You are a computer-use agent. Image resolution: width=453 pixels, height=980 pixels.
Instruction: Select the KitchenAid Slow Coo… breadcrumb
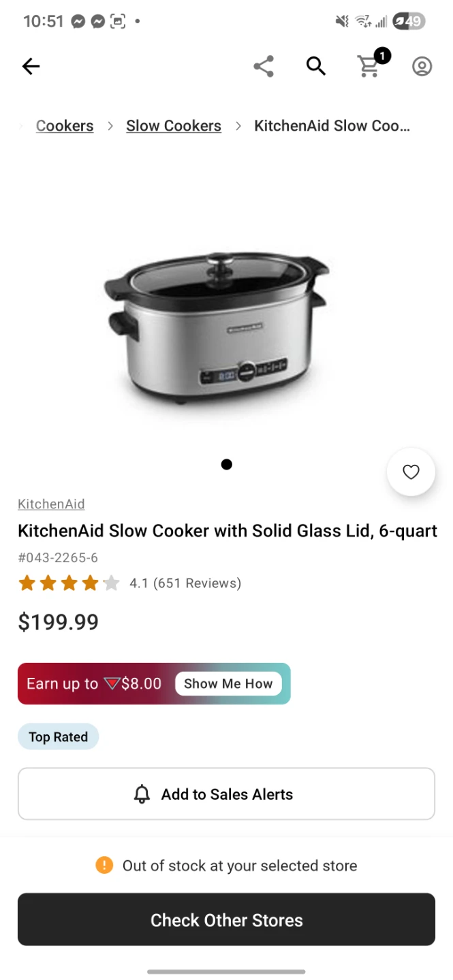pyautogui.click(x=332, y=126)
